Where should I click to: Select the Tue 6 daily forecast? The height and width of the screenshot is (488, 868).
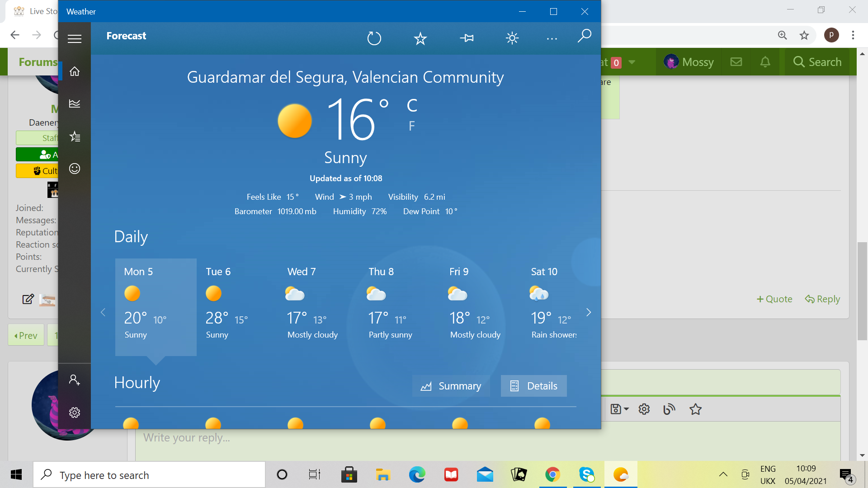pyautogui.click(x=237, y=307)
